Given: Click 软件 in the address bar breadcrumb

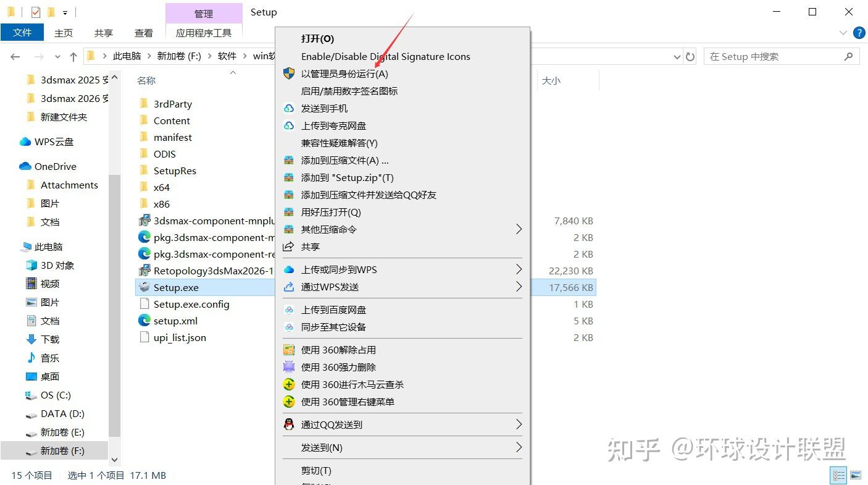Looking at the screenshot, I should pyautogui.click(x=227, y=56).
